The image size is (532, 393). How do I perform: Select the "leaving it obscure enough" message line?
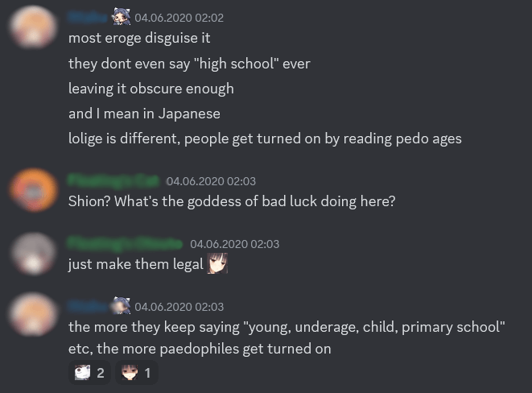(x=151, y=89)
